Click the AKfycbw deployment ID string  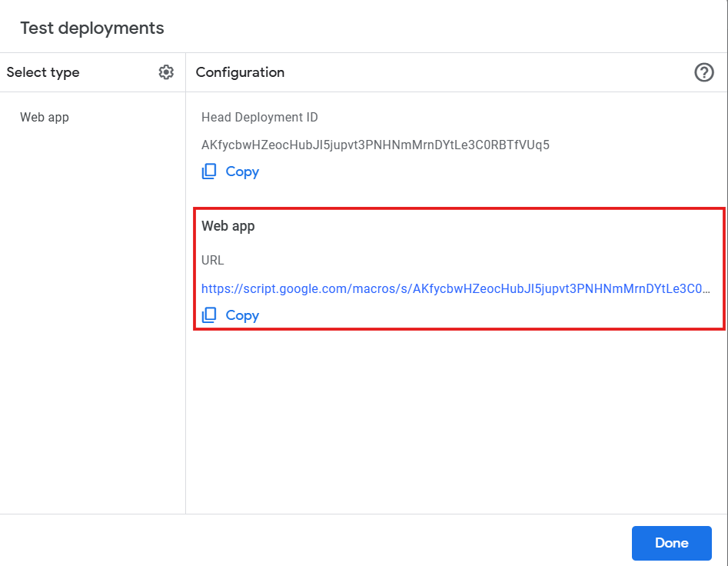(375, 145)
